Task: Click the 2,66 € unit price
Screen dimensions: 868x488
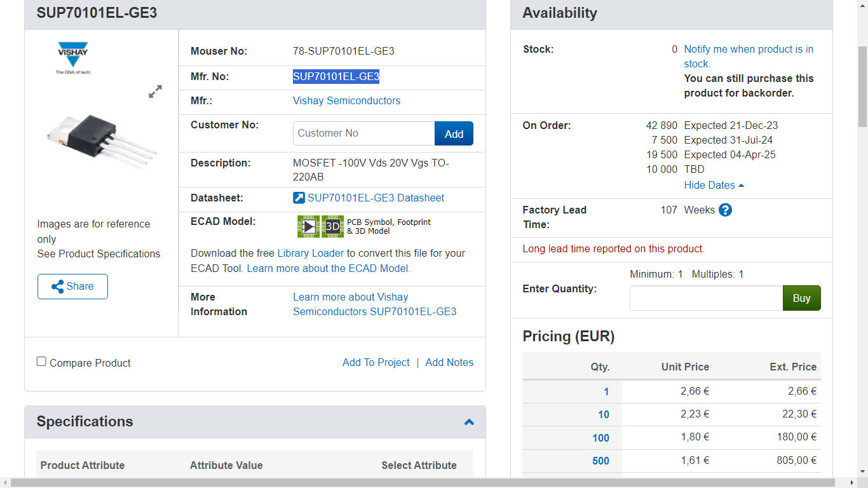Action: coord(695,391)
